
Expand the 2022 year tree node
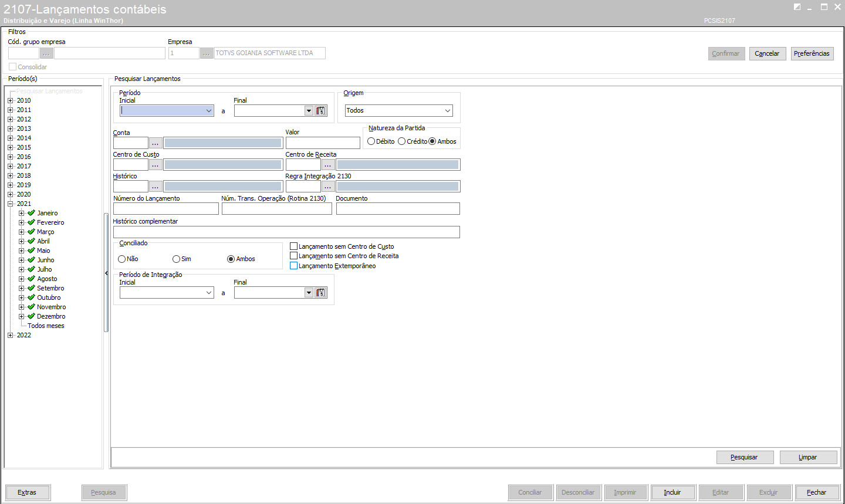coord(11,336)
